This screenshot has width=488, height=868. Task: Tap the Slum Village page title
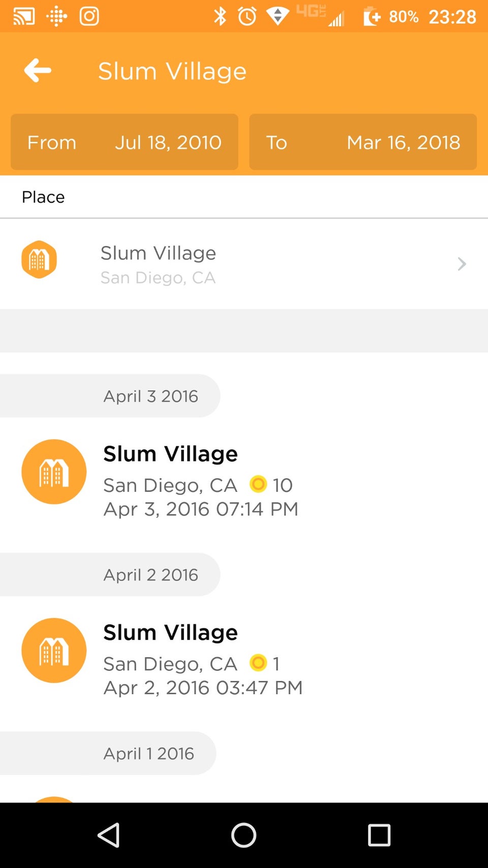point(172,71)
